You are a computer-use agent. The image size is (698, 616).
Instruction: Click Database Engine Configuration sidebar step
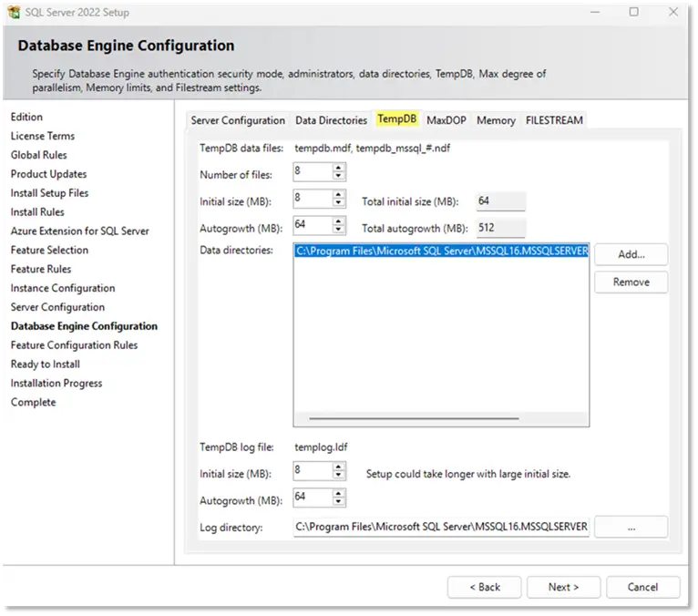84,326
